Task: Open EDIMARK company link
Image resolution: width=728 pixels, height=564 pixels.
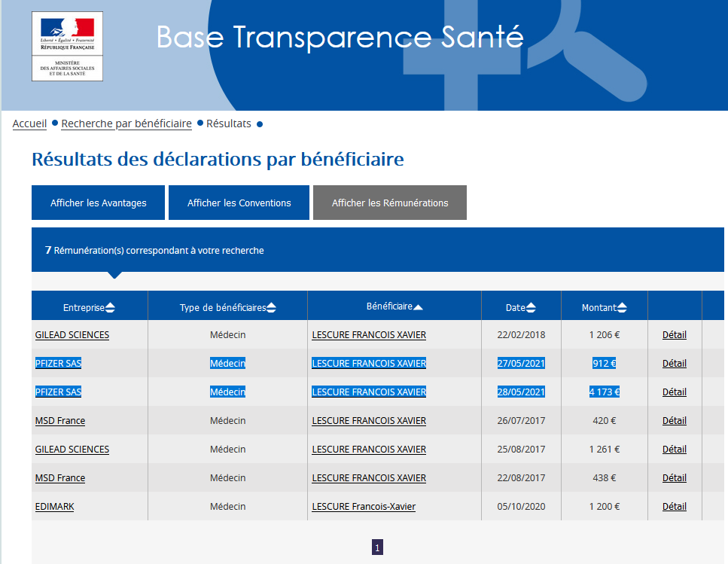Action: [x=54, y=507]
